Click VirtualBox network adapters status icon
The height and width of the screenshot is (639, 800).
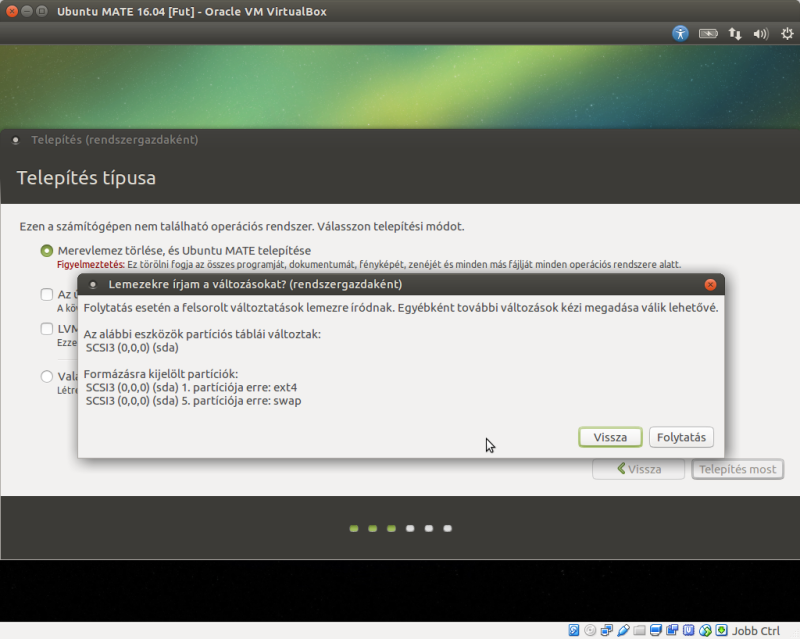pyautogui.click(x=607, y=630)
